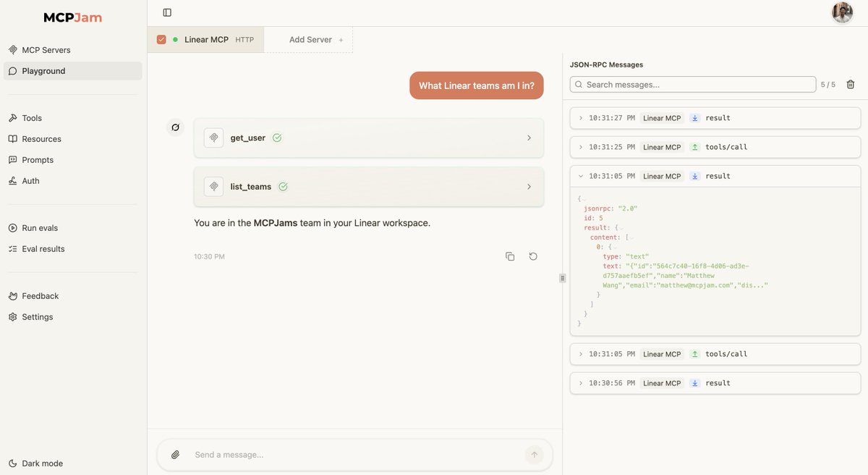Screen dimensions: 868x475
Task: Clear JSON-RPC messages with trash icon
Action: coord(851,85)
